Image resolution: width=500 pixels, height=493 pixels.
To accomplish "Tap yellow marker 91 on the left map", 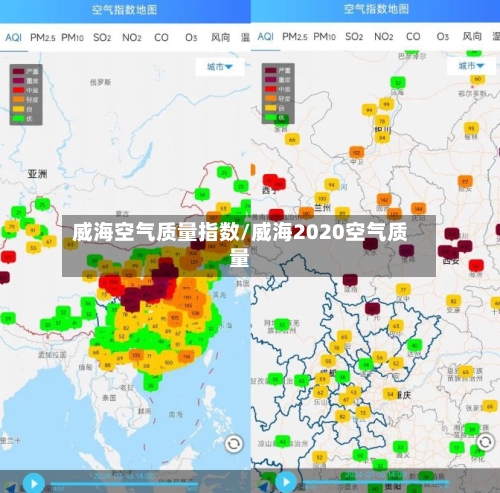I will pos(33,231).
